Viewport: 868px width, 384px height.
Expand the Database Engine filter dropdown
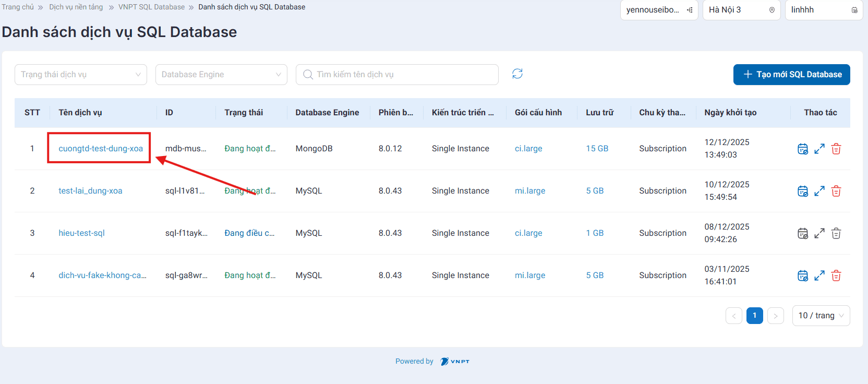[x=221, y=75]
